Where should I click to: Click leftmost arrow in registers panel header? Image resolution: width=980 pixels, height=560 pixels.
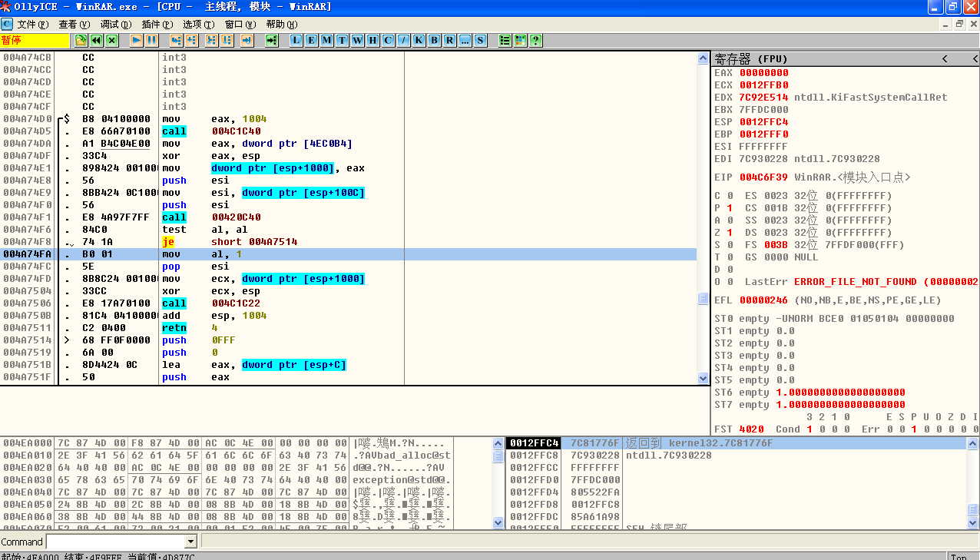(x=945, y=59)
